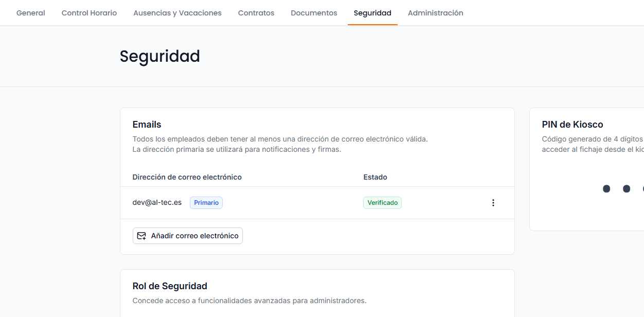
Task: Click the Verificado status badge
Action: coord(382,203)
